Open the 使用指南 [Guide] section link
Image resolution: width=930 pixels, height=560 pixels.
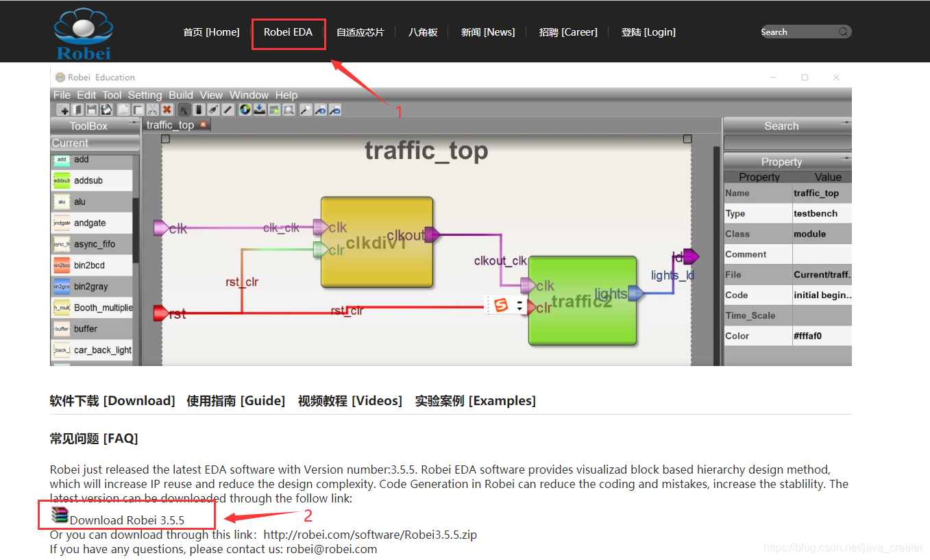(236, 401)
